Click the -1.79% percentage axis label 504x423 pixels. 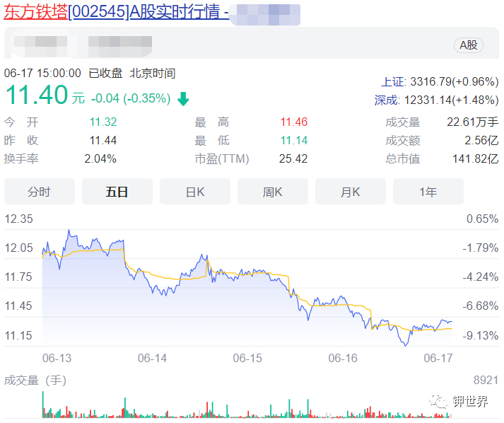[x=481, y=248]
